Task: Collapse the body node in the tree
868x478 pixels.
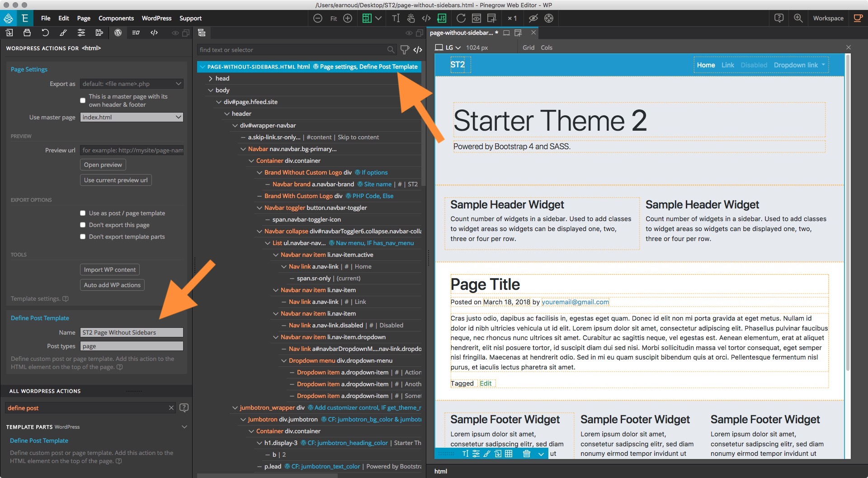Action: pyautogui.click(x=211, y=90)
